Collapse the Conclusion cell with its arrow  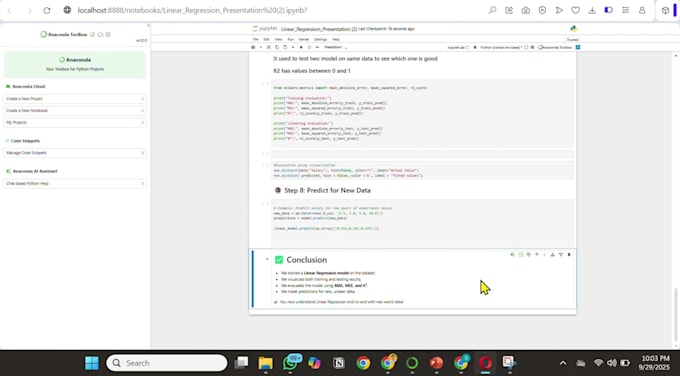pyautogui.click(x=267, y=259)
